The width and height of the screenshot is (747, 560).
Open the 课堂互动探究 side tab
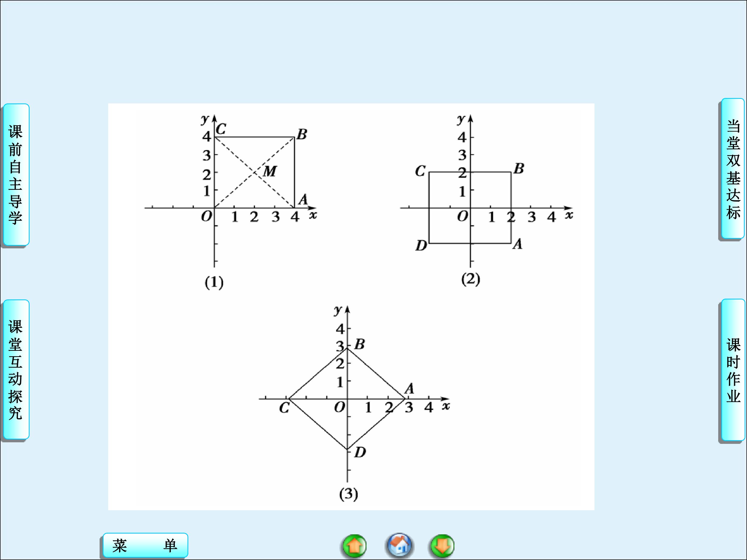[16, 370]
